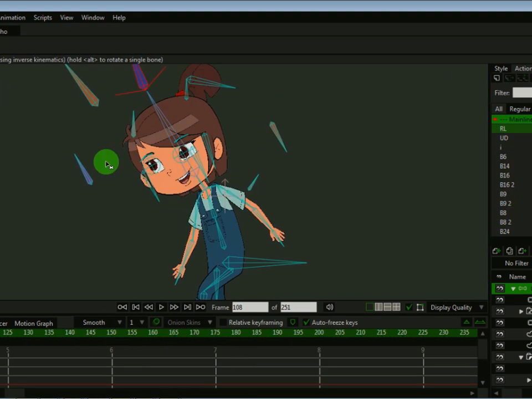Screen dimensions: 532x399
Task: Select the B24 action
Action: 511,232
